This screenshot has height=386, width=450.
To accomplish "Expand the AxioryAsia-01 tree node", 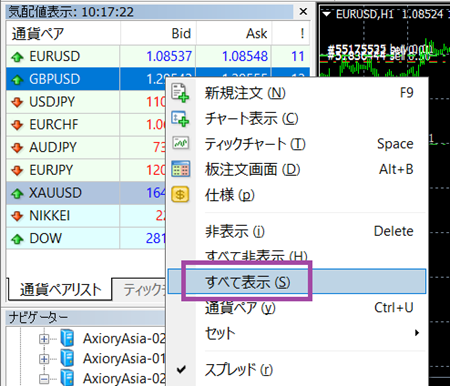I will tap(44, 359).
